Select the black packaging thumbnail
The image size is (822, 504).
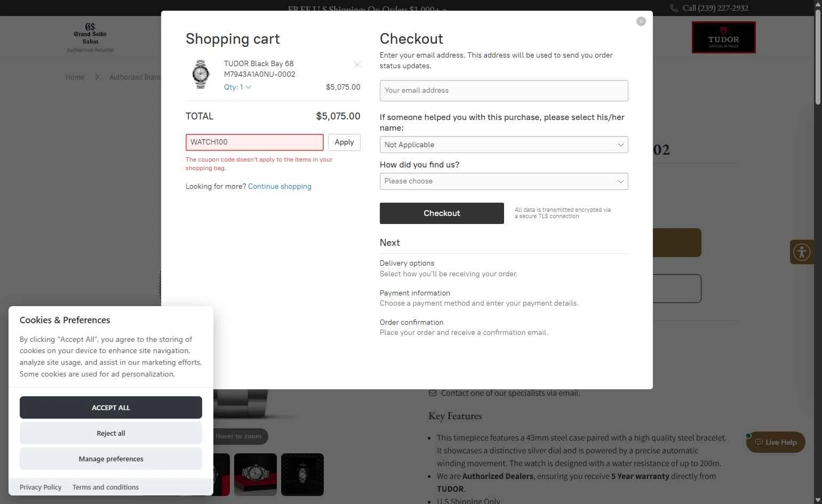[x=302, y=475]
